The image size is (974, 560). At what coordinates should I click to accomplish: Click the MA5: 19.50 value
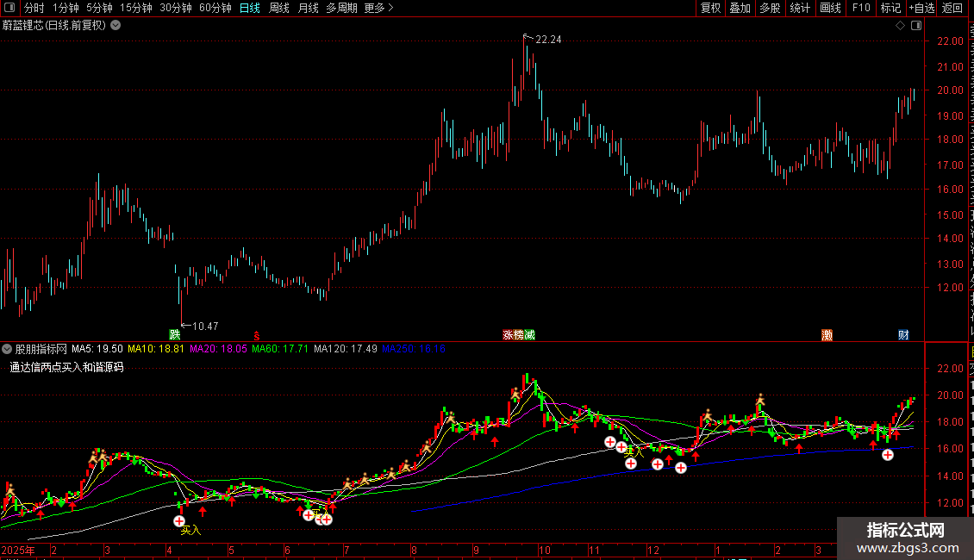click(97, 349)
